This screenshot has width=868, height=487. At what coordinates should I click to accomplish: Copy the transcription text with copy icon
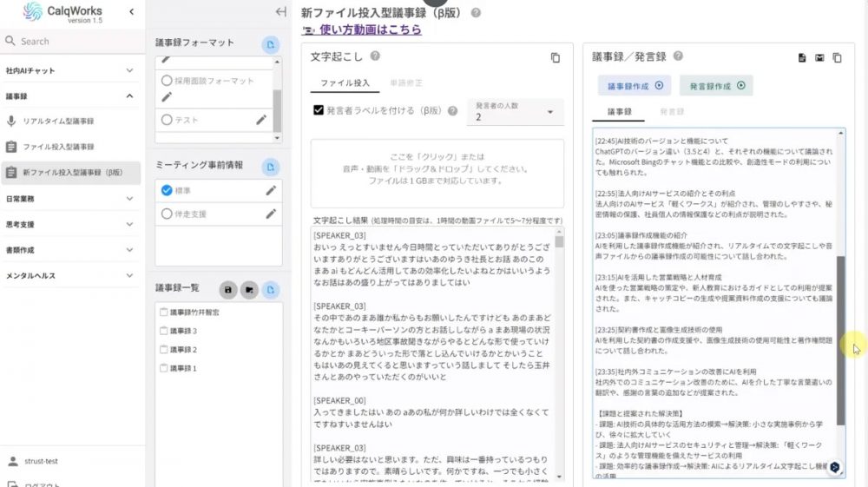[x=556, y=57]
